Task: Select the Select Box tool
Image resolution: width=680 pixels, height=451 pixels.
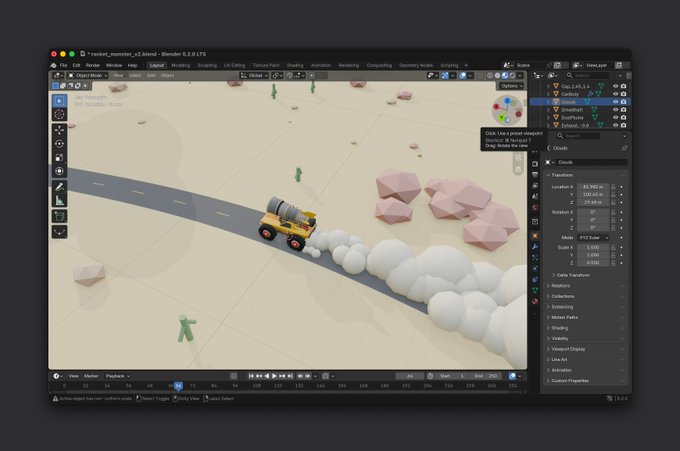Action: 59,101
